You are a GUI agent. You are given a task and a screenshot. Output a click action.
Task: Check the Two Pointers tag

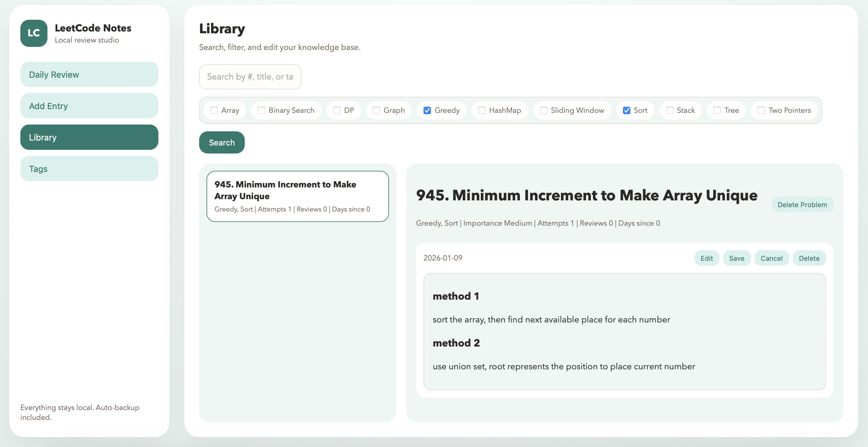pyautogui.click(x=761, y=111)
